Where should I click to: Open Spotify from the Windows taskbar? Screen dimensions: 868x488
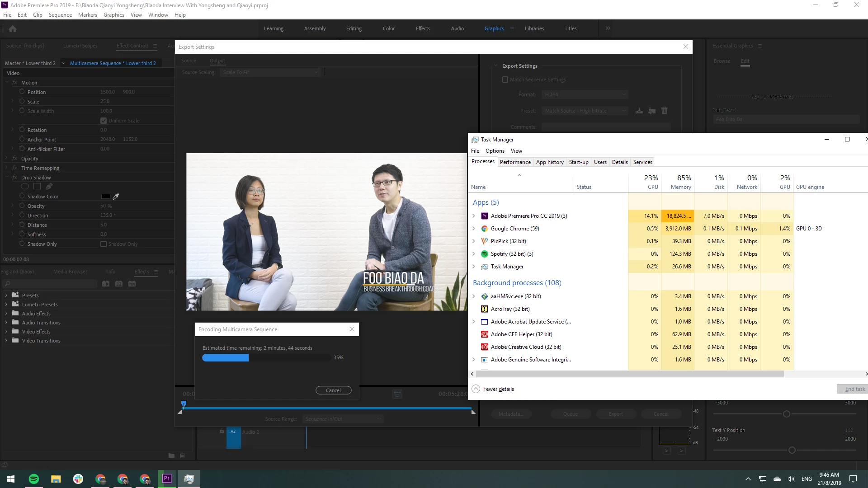click(34, 479)
